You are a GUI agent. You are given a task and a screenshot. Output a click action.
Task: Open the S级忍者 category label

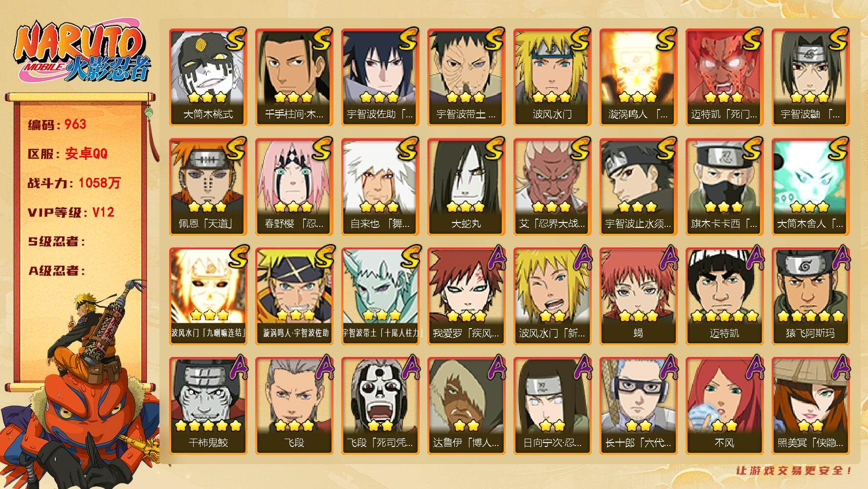pos(57,242)
